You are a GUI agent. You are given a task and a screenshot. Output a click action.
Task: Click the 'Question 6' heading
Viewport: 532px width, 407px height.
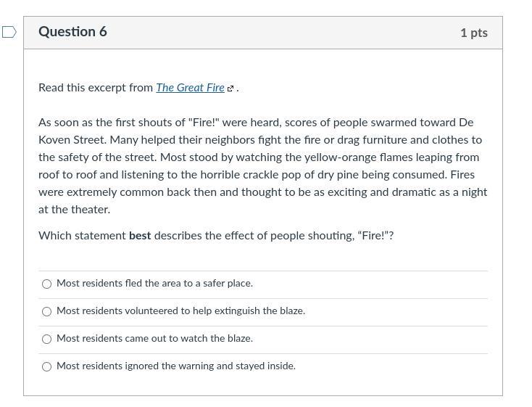point(72,32)
